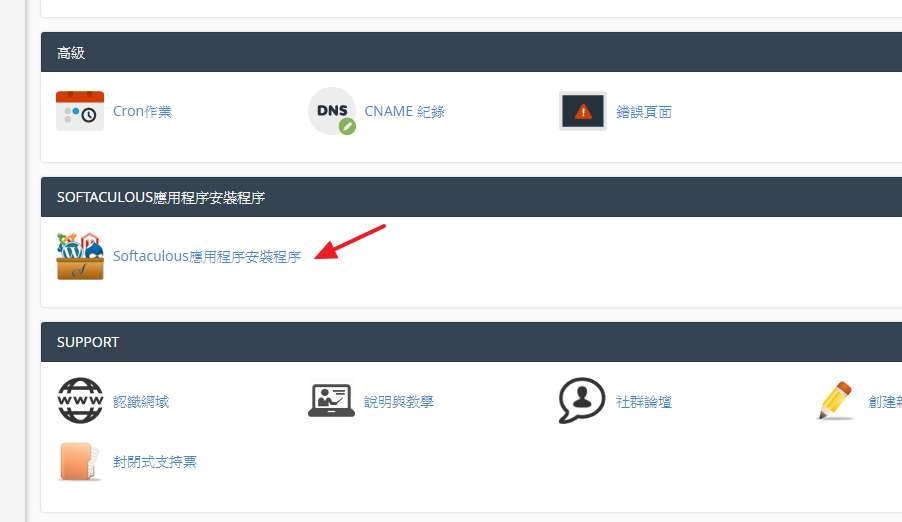Collapse the SUPPORT section header
Image resolution: width=902 pixels, height=522 pixels.
(471, 342)
